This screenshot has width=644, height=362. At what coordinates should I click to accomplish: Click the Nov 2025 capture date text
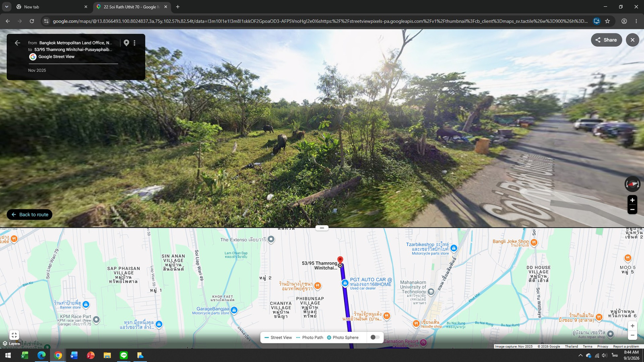(x=37, y=70)
